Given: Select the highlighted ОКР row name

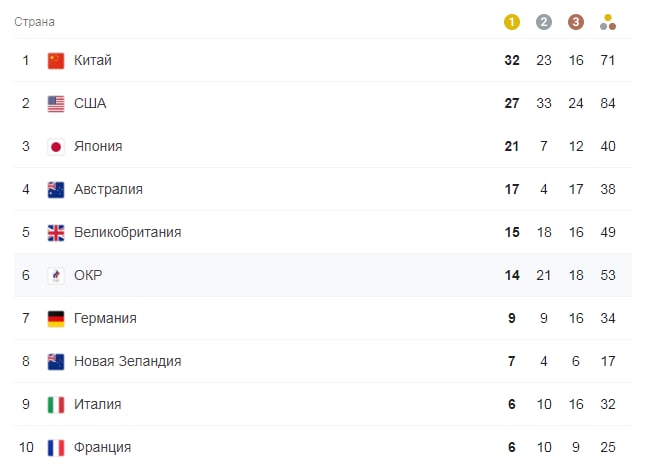Looking at the screenshot, I should (88, 275).
